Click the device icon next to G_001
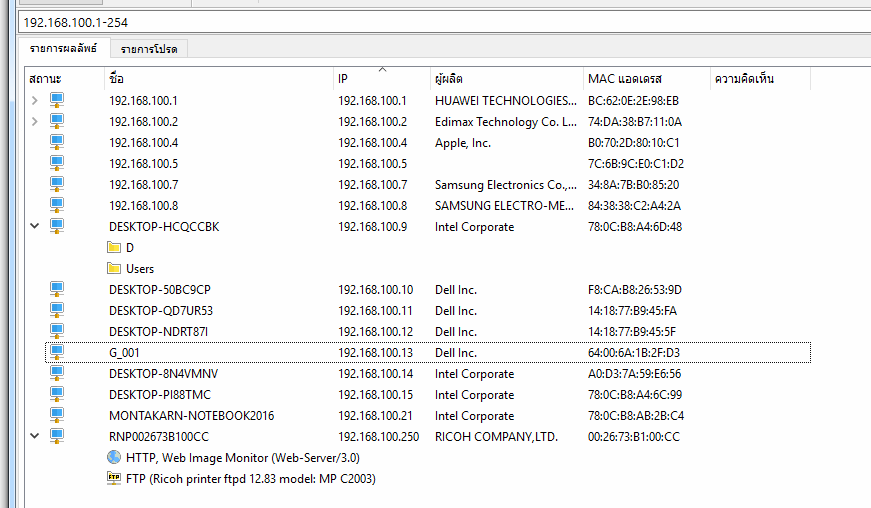Viewport: 871px width, 508px height. 57,352
